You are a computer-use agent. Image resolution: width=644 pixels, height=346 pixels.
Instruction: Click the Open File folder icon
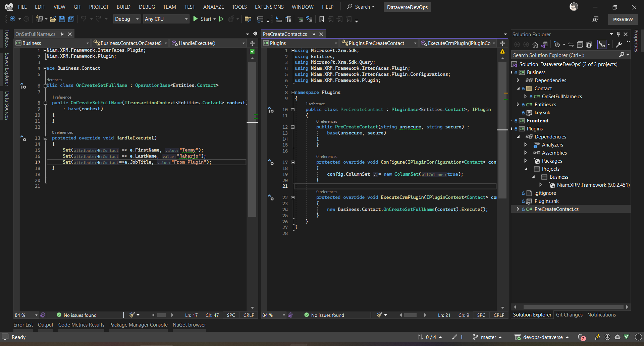(x=53, y=19)
